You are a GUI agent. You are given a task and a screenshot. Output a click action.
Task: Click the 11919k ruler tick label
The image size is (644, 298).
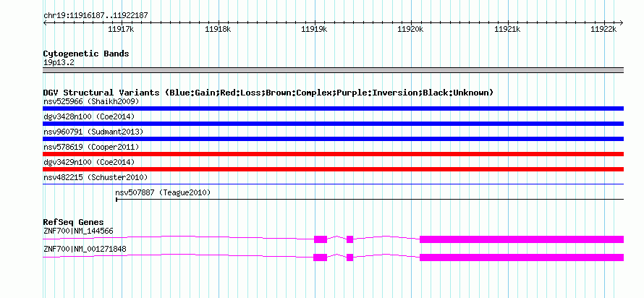[314, 29]
